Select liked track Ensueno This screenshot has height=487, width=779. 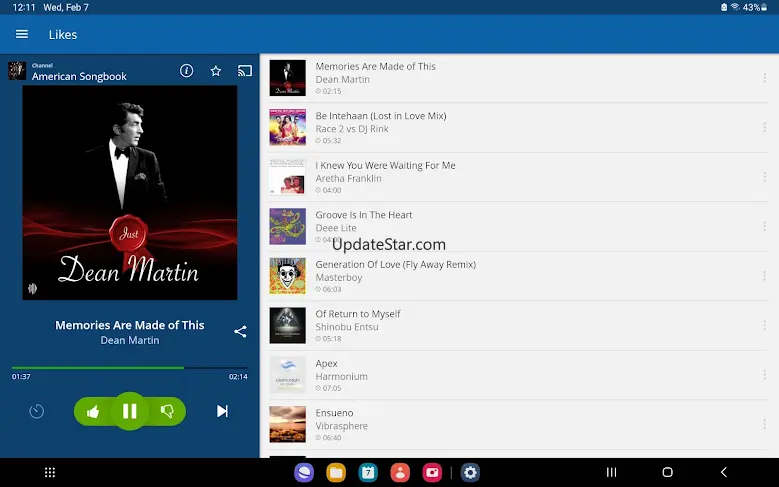tap(519, 424)
